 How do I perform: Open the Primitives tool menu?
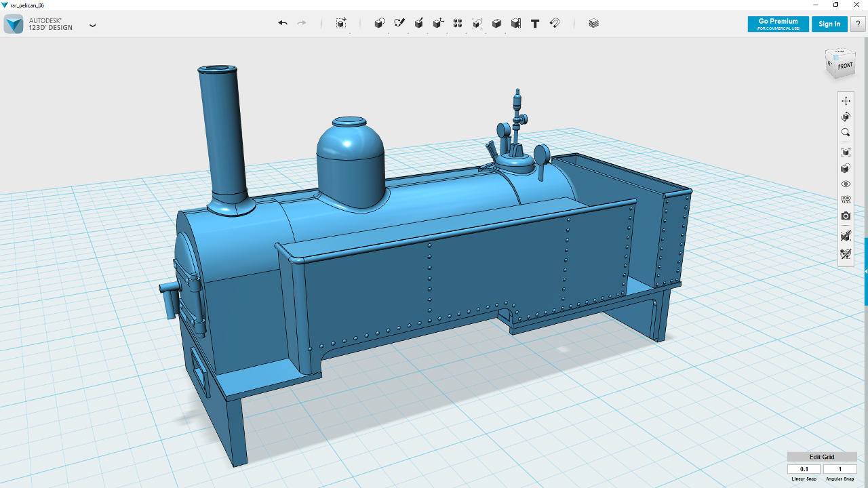coord(380,23)
